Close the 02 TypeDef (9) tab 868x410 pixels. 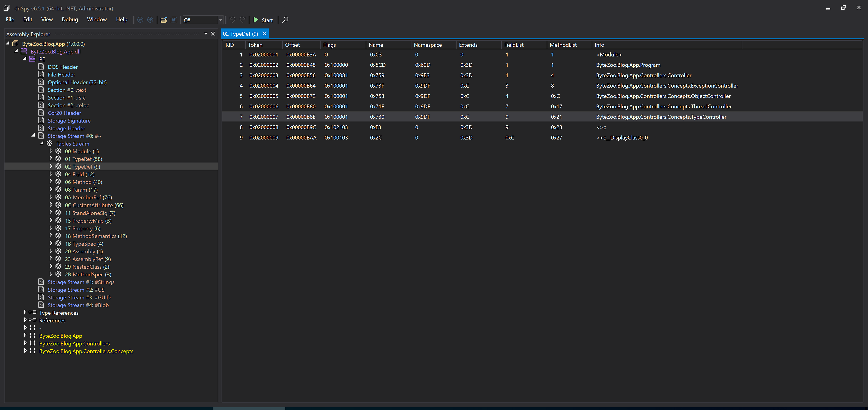tap(264, 34)
